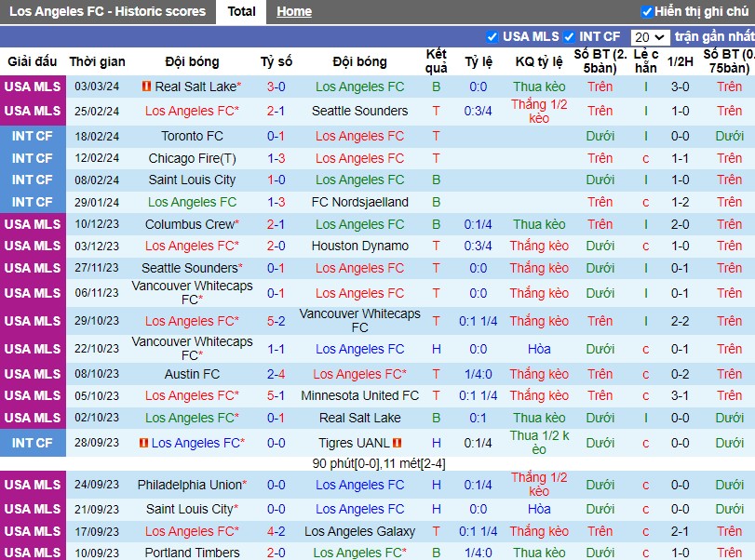Viewport: 755px width, 560px height.
Task: Click the 4-2 score versus Los Angeles Galaxy
Action: click(x=276, y=531)
